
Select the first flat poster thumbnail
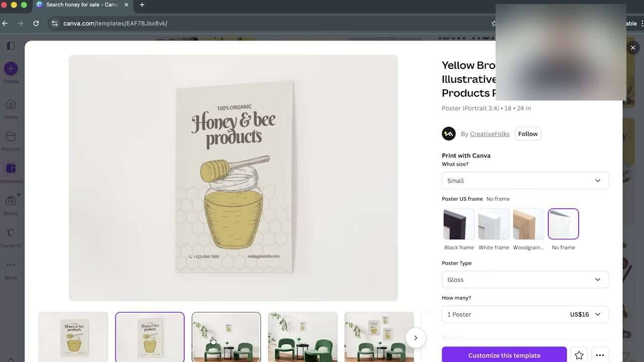coord(73,337)
